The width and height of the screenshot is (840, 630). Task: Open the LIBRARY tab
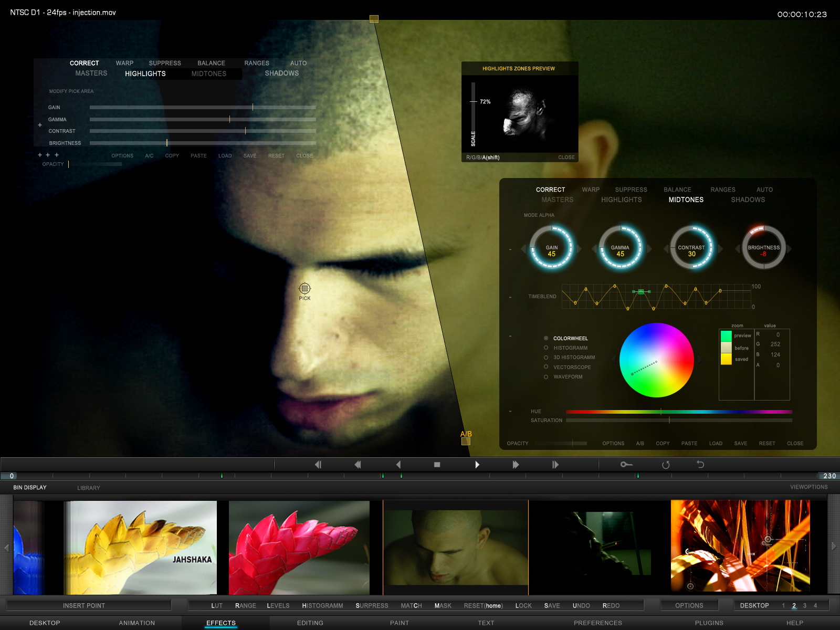(x=88, y=488)
